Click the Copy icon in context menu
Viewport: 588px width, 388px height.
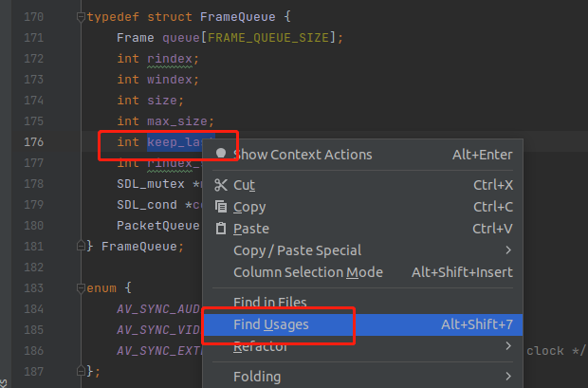tap(221, 207)
